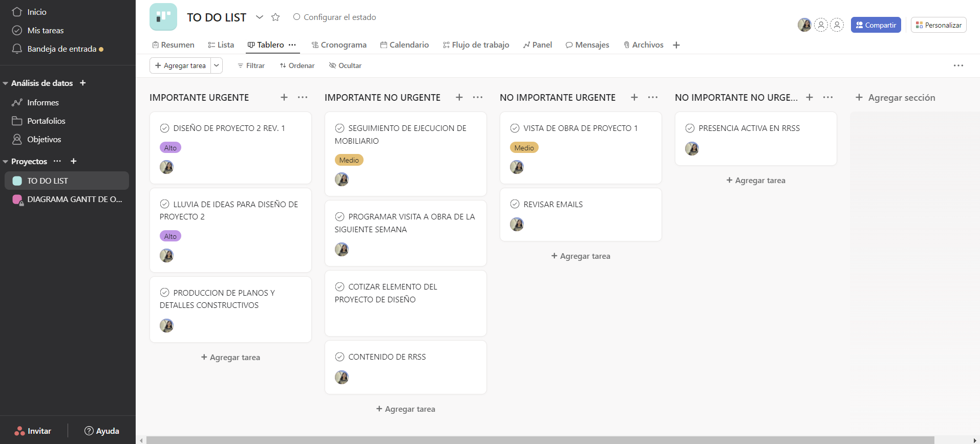Open the Mensajes tab
Screen dimensions: 980x444
587,45
